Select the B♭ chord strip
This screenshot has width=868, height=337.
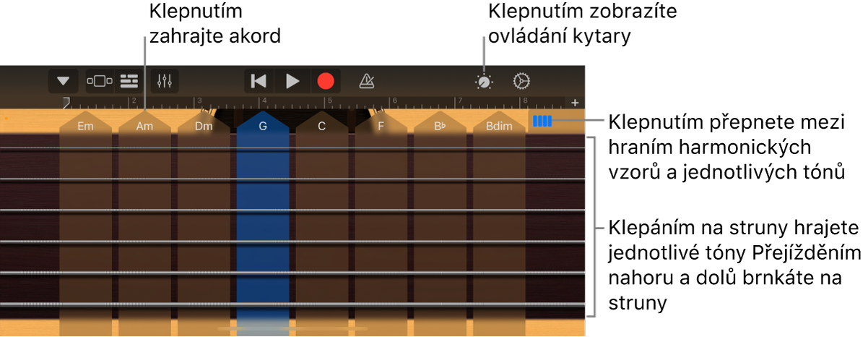[440, 217]
